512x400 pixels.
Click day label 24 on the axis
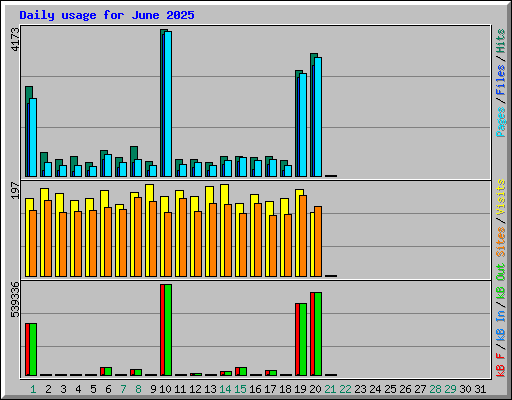[x=375, y=389]
